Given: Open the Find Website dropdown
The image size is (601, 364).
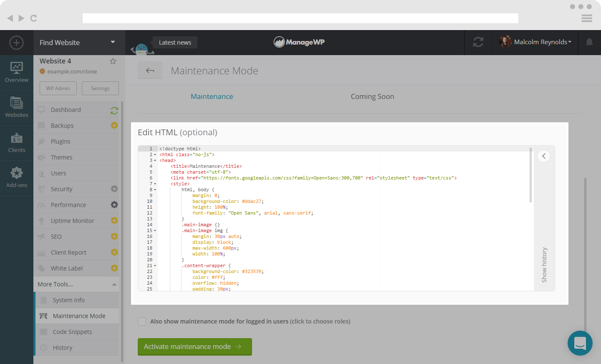Looking at the screenshot, I should pyautogui.click(x=79, y=43).
